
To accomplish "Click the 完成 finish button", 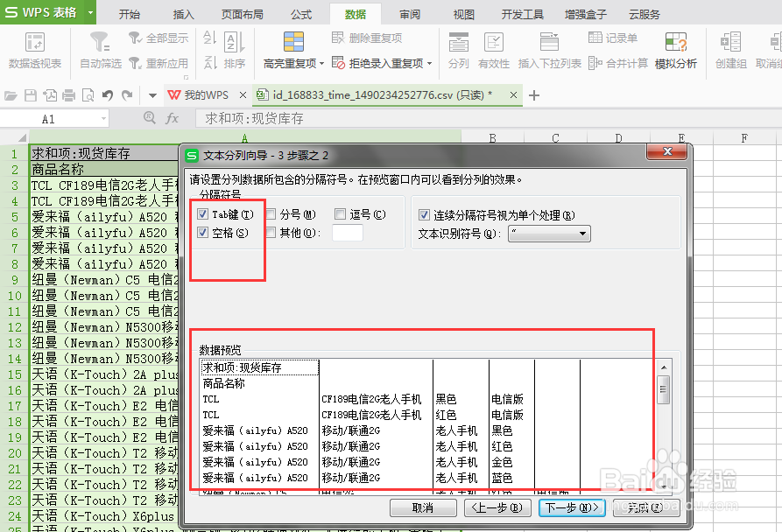I will coord(646,508).
